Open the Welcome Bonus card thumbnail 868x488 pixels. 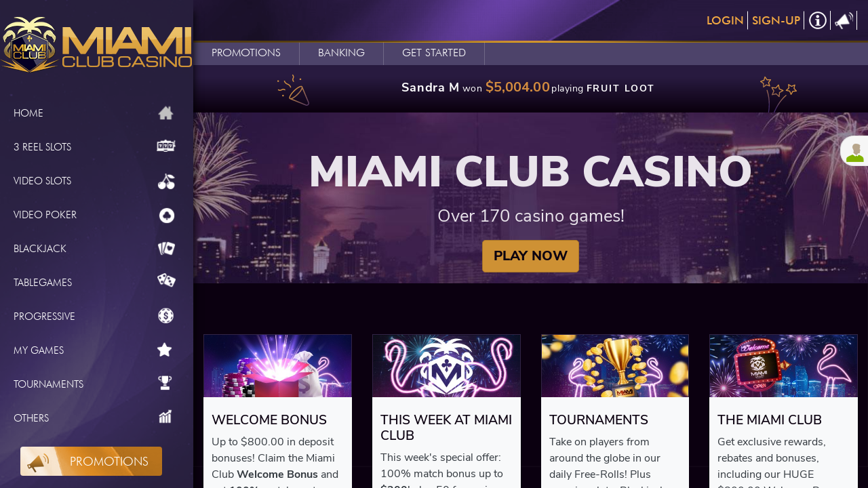point(277,366)
